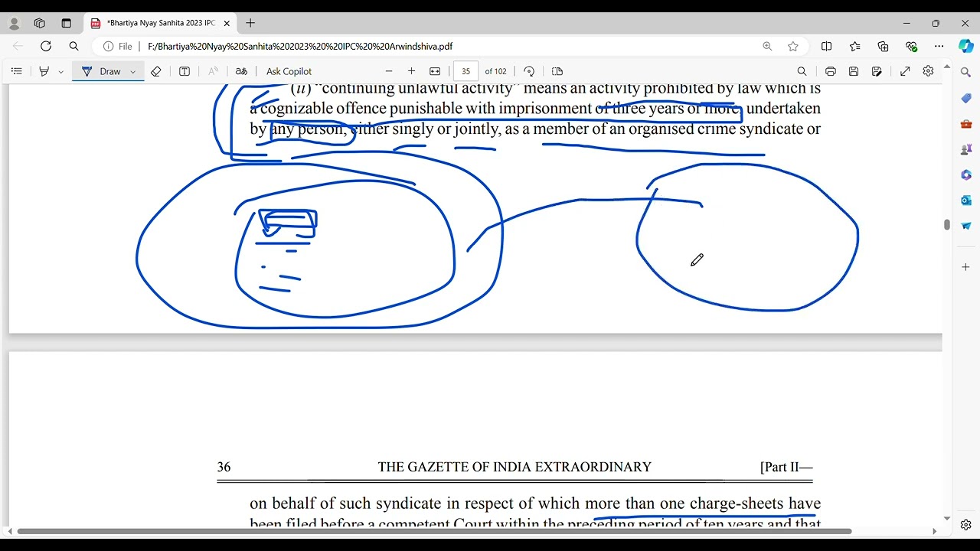Open the Translate option in PDF toolbar

pos(241,71)
